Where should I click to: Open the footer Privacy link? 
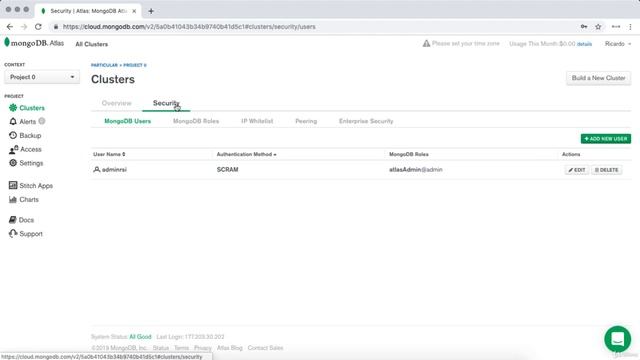click(203, 348)
